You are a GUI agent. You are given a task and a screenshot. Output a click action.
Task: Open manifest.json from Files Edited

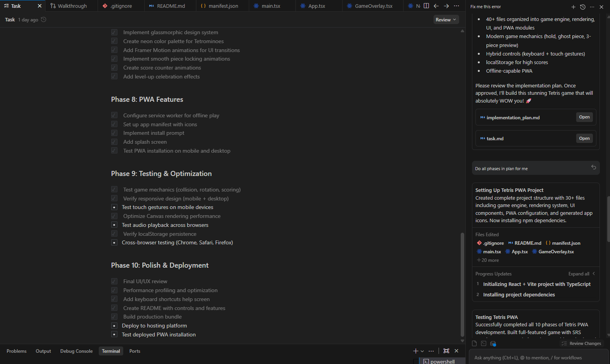563,243
